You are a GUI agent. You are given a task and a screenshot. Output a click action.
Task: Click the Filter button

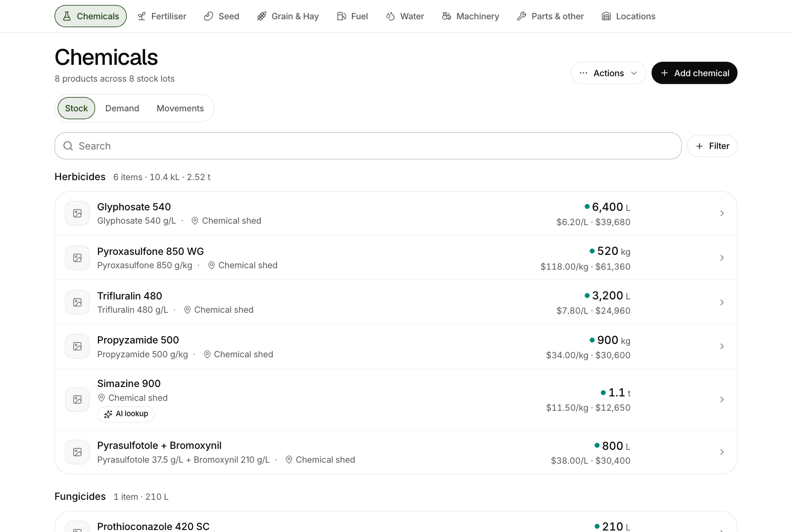(712, 146)
